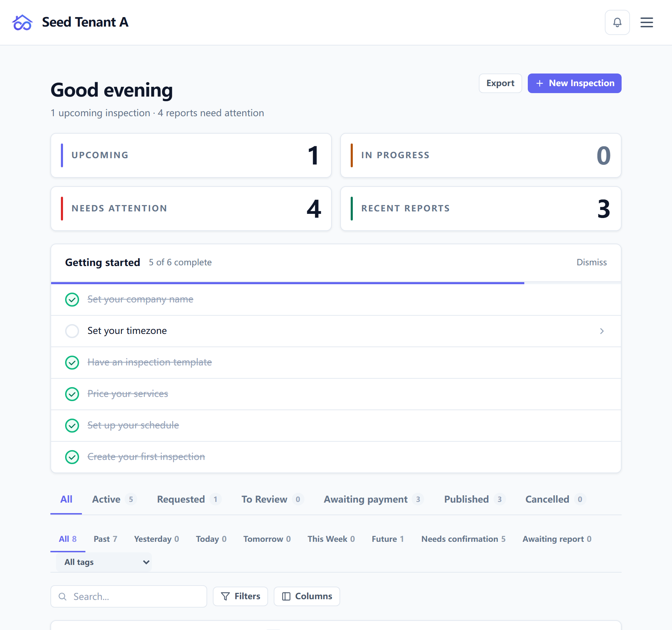Click the green check beside Price your services
The width and height of the screenshot is (672, 630).
72,394
